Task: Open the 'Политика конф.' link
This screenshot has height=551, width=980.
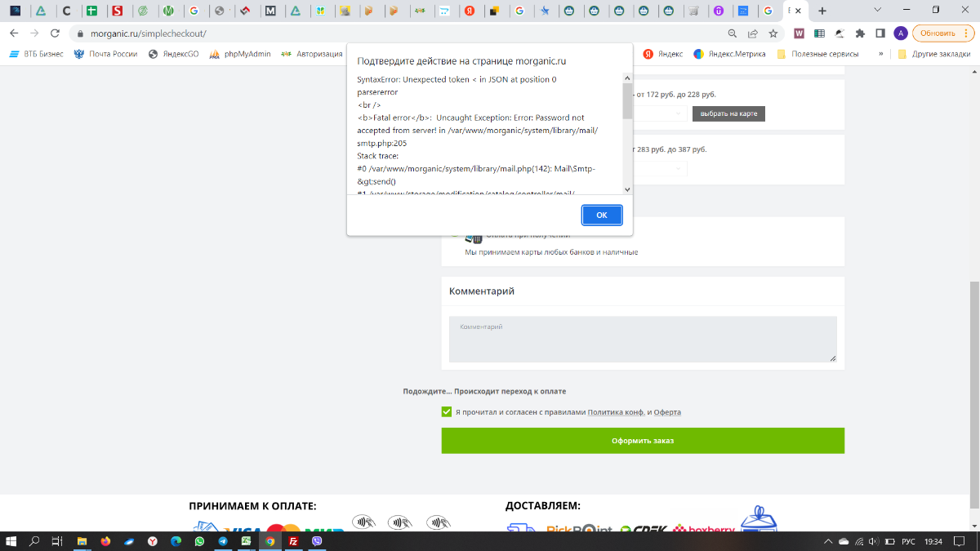Action: [616, 412]
